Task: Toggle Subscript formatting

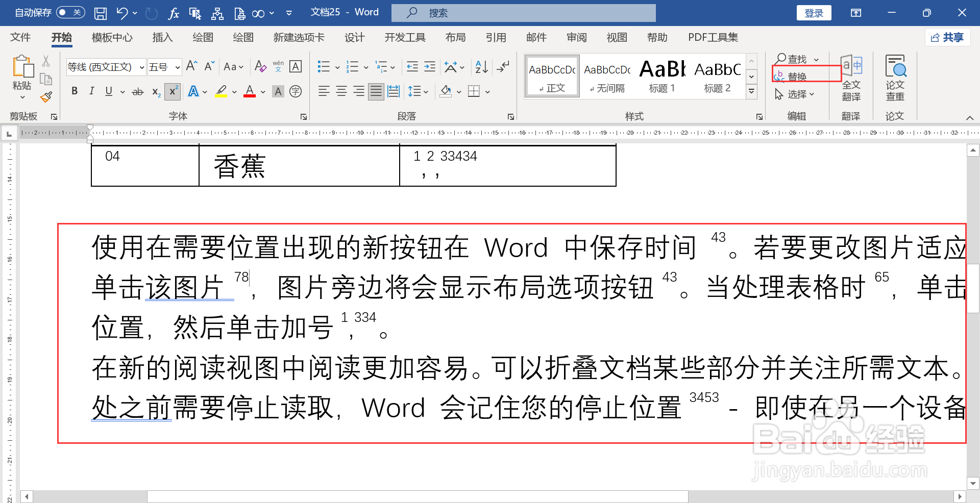Action: [x=156, y=92]
